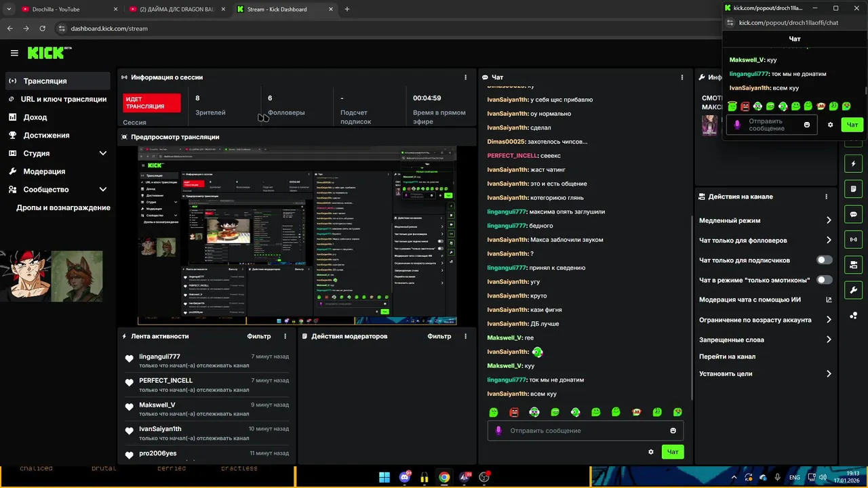This screenshot has width=868, height=488.
Task: Open AI chat moderation external link icon
Action: click(x=829, y=300)
